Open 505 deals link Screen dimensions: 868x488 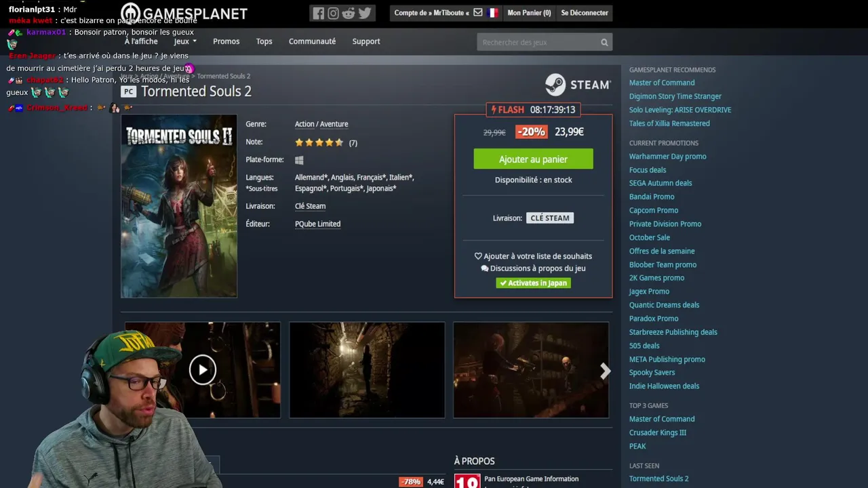(x=644, y=346)
